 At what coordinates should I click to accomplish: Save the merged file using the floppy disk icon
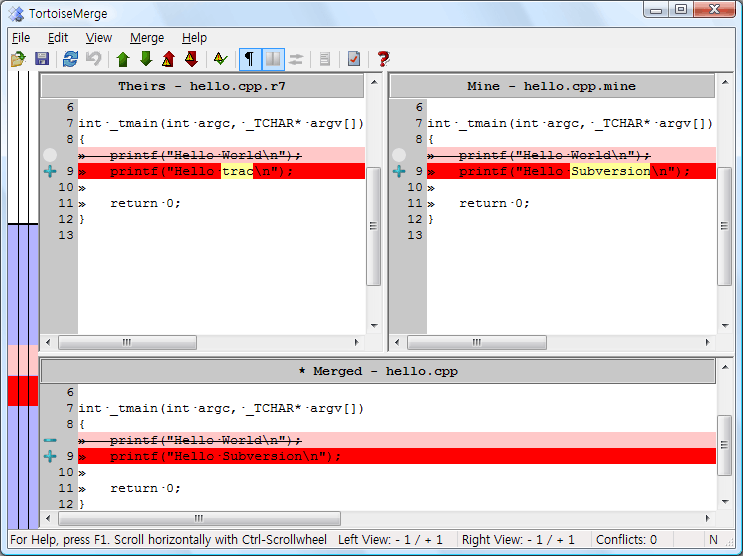(42, 60)
